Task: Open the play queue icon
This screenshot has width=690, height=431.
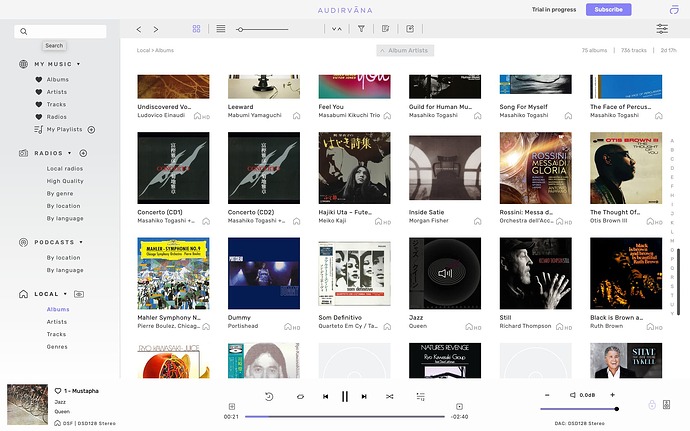Action: pyautogui.click(x=420, y=397)
